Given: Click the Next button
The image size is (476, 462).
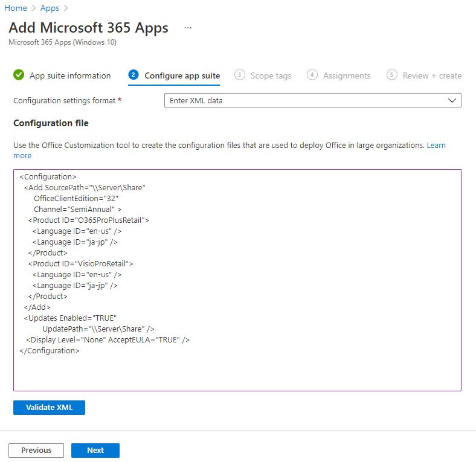Looking at the screenshot, I should (95, 450).
